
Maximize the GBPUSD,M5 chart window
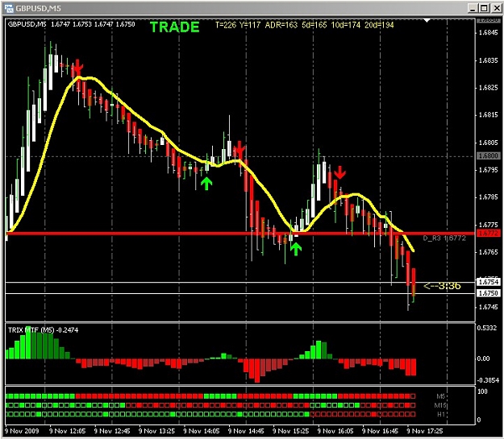point(484,8)
